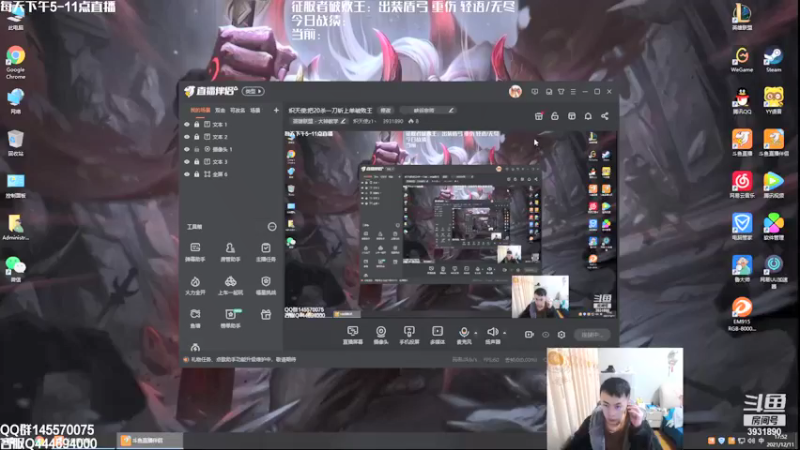Viewport: 800px width, 450px height.
Task: Open the star-icon tool with green badge
Action: [230, 318]
